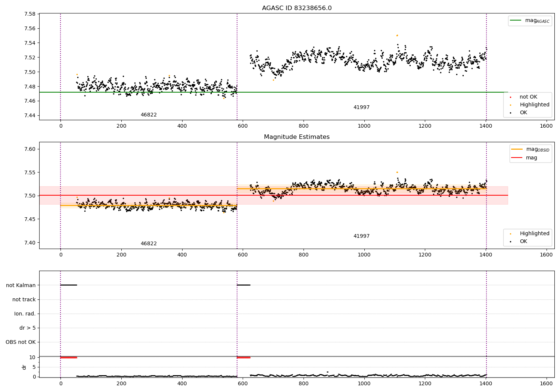Click the highest orange outlier point in the top plot

tap(397, 35)
